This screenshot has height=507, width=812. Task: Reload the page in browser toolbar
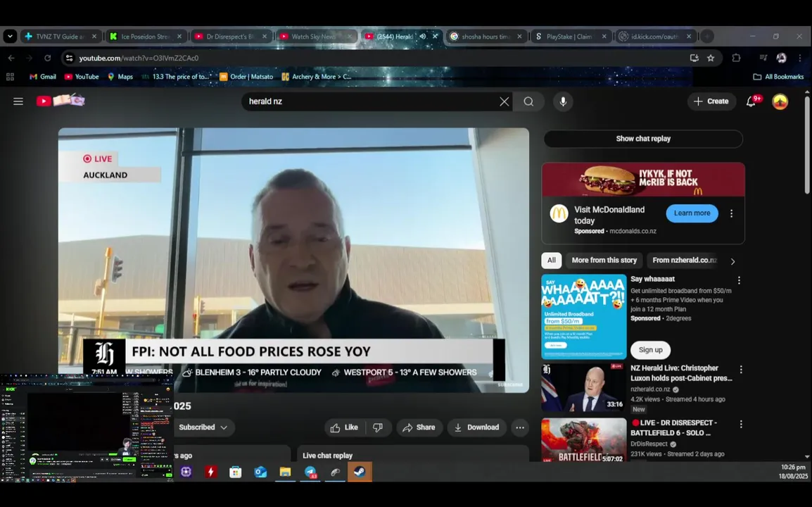(x=48, y=58)
